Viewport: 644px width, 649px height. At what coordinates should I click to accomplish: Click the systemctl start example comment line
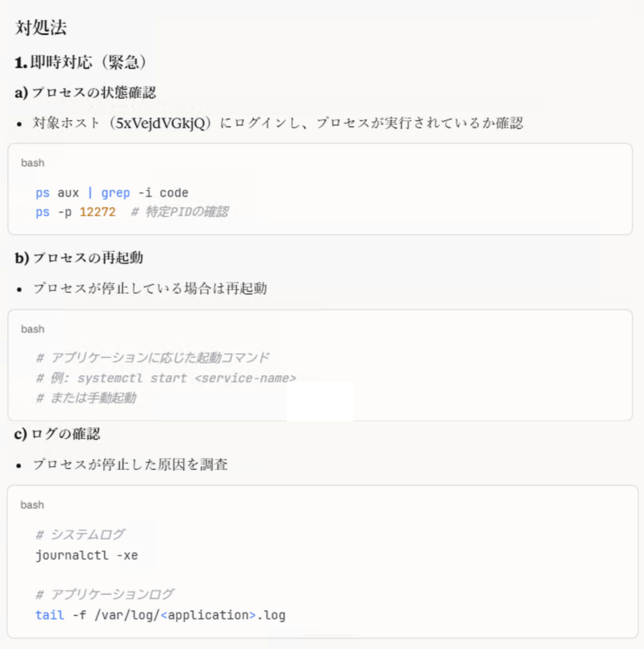[166, 378]
